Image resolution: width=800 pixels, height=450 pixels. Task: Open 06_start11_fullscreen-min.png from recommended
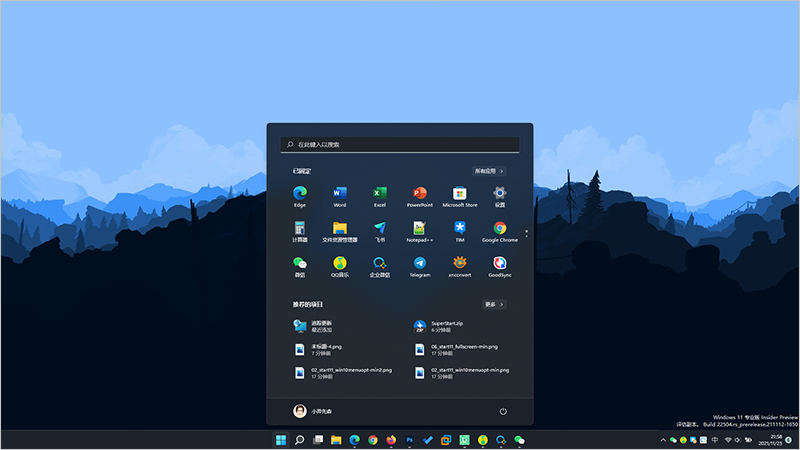tap(463, 349)
